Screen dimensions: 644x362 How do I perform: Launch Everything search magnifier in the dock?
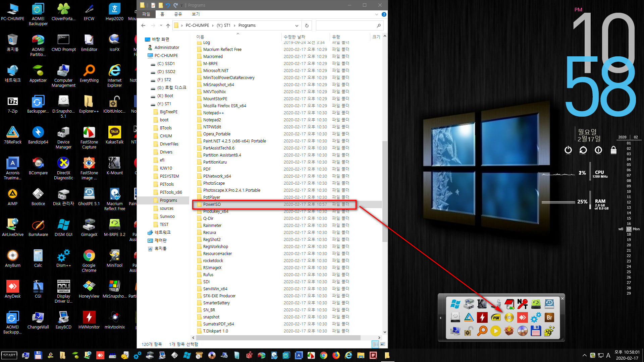(482, 331)
